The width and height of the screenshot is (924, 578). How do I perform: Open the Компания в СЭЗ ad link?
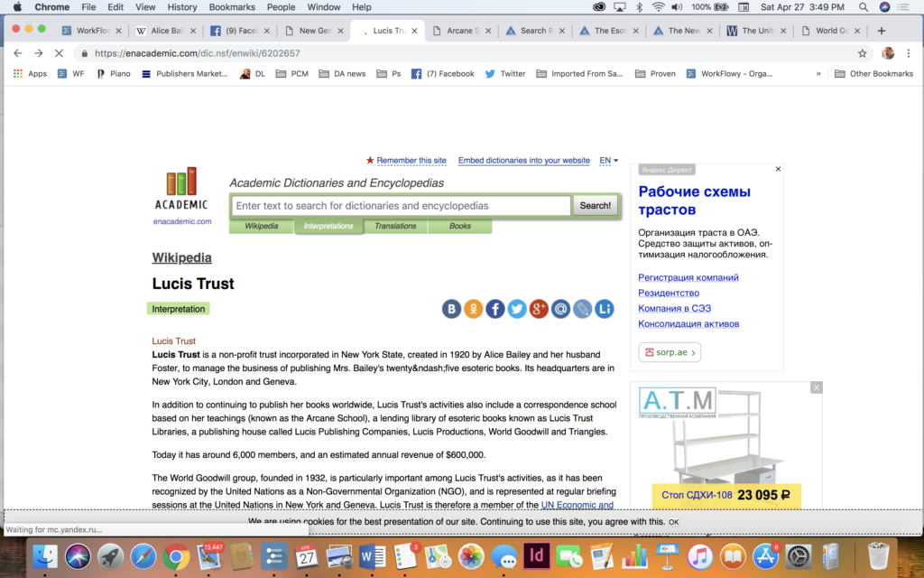click(x=675, y=308)
